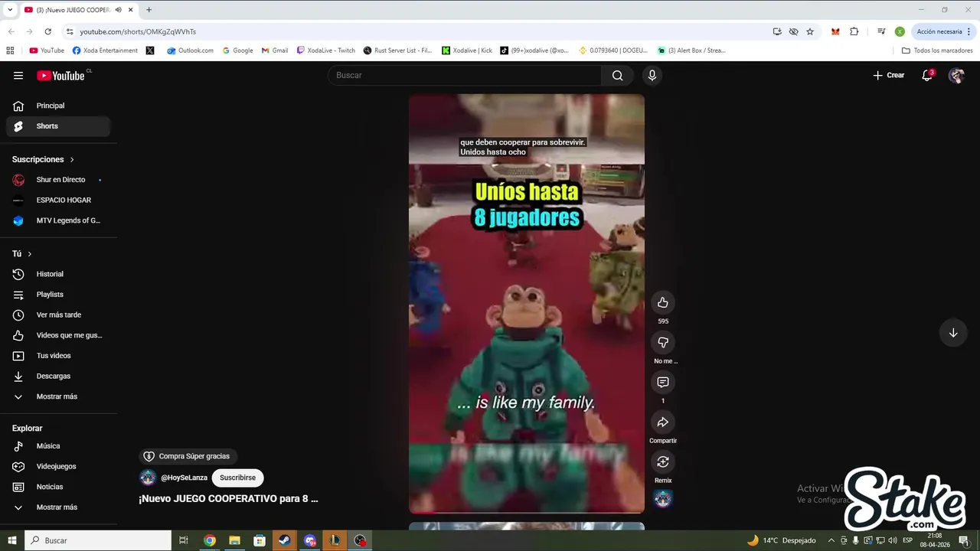This screenshot has width=980, height=551.
Task: Open the Windows Start menu
Action: click(x=11, y=540)
